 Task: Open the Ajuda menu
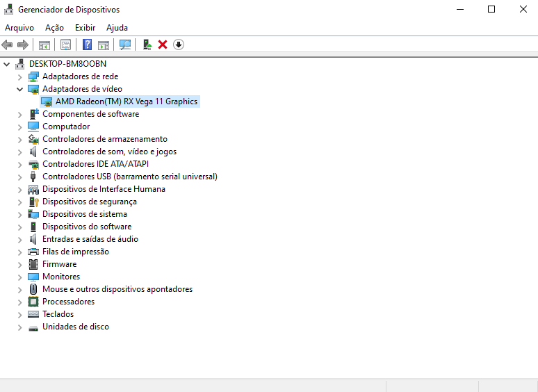[117, 28]
